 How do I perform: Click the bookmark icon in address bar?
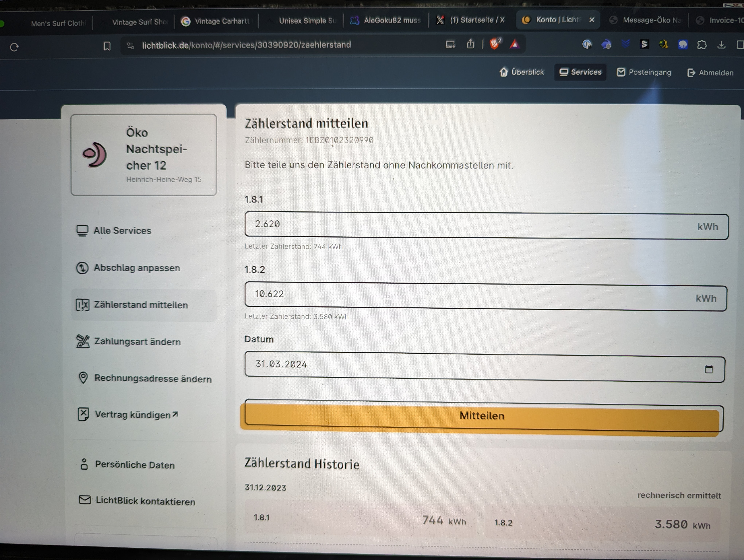pos(107,46)
